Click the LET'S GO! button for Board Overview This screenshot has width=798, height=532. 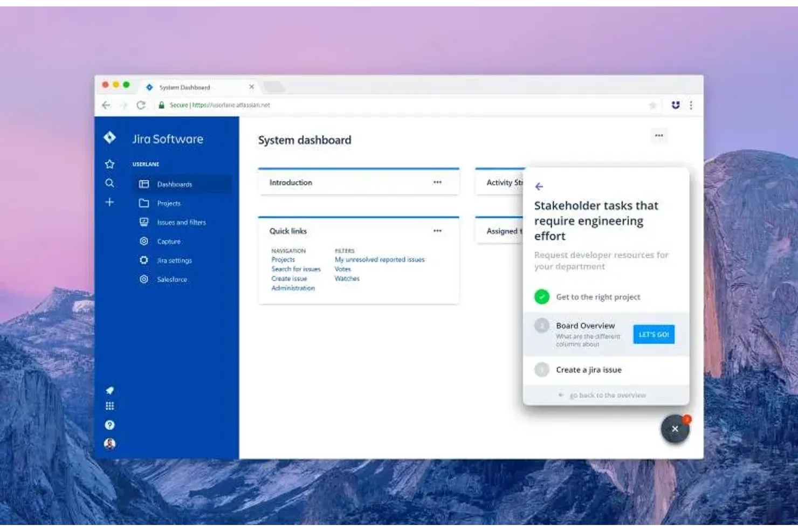[653, 334]
